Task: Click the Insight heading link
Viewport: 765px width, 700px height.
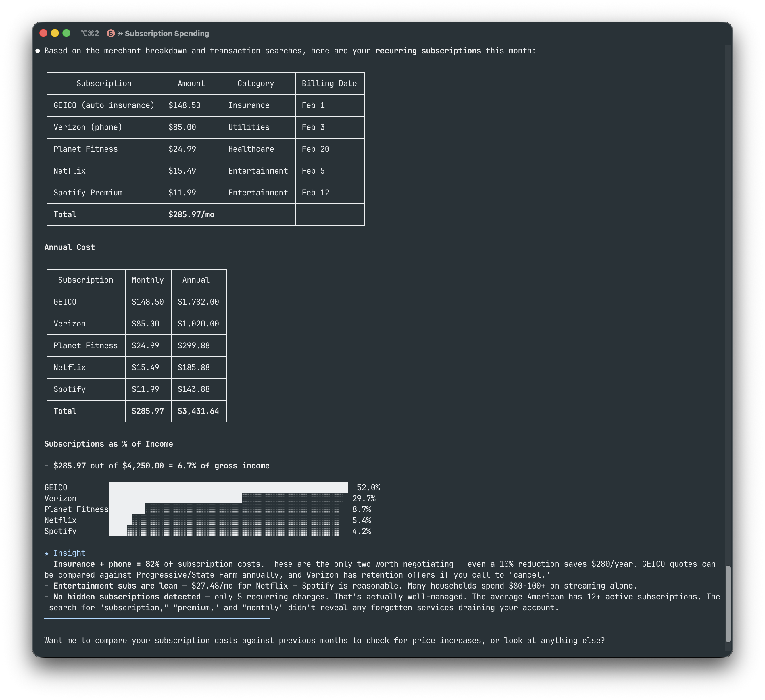Action: 70,553
